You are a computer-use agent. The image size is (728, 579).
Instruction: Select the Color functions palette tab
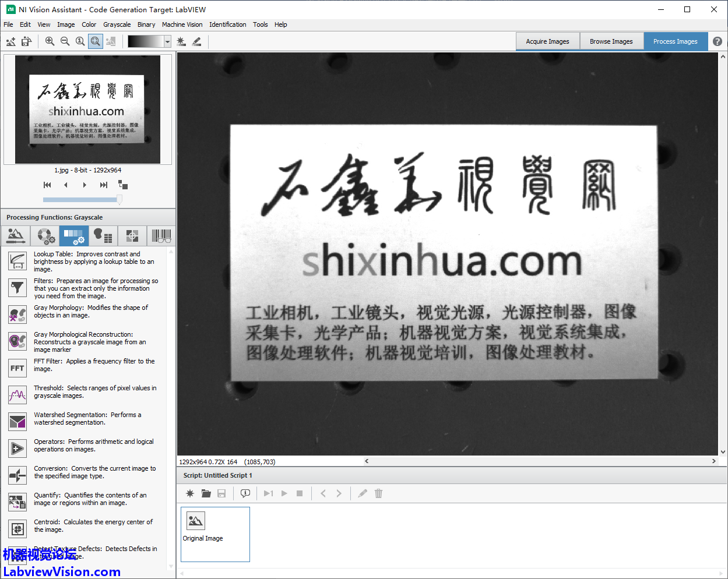(45, 236)
